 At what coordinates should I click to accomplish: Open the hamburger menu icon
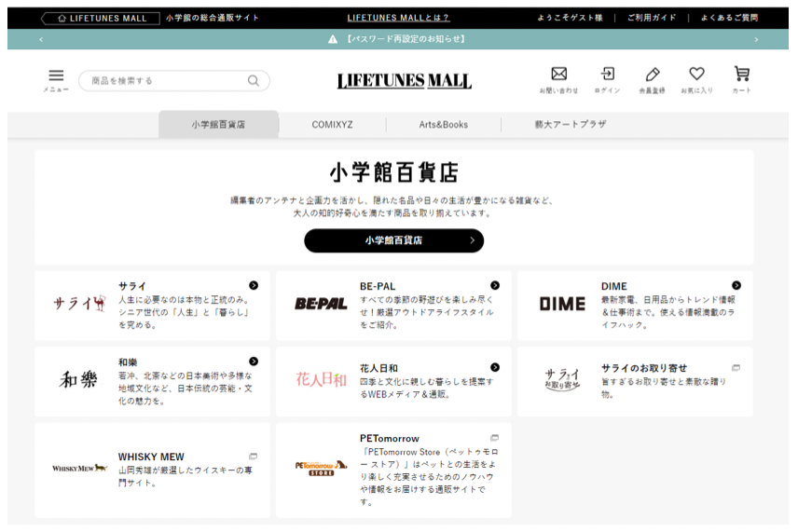coord(56,75)
